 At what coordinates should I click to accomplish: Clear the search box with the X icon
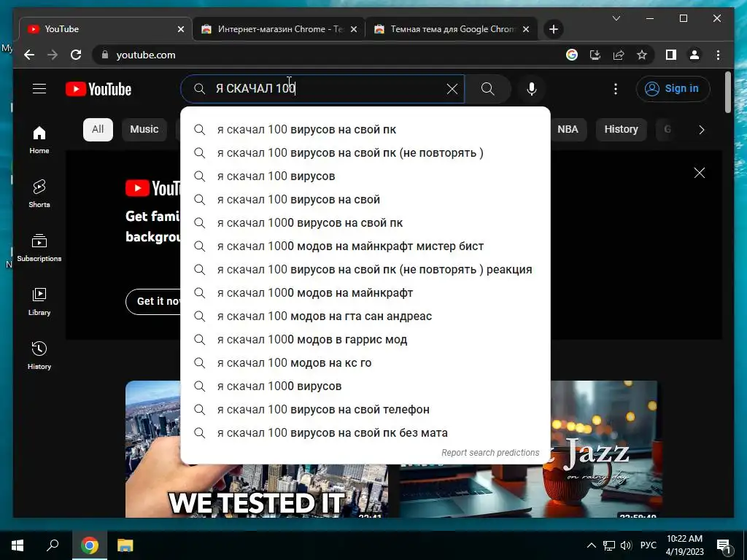coord(452,88)
